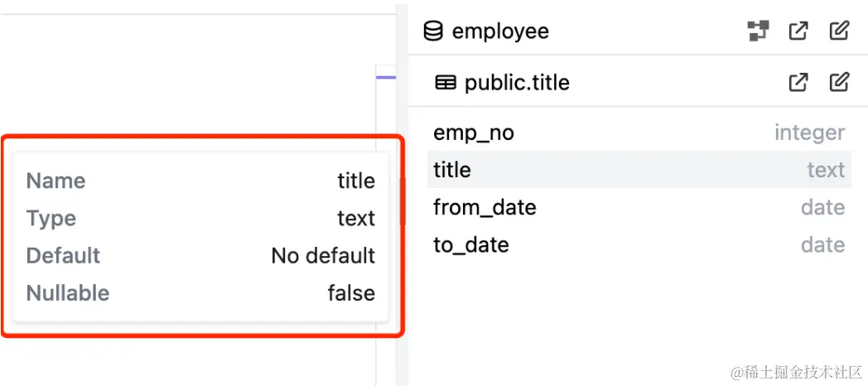Click edit icon for public.title table
The width and height of the screenshot is (868, 386).
click(839, 83)
